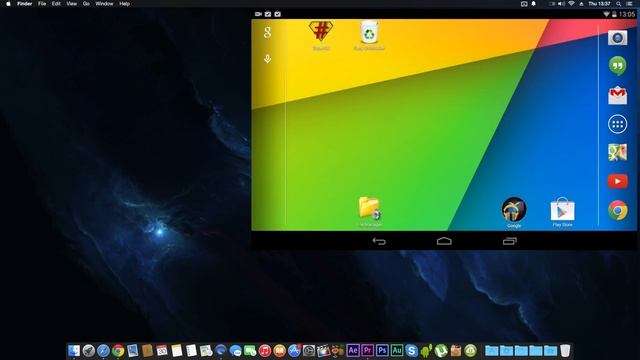Viewport: 640px width, 360px height.
Task: Open the Android app drawer
Action: click(618, 124)
